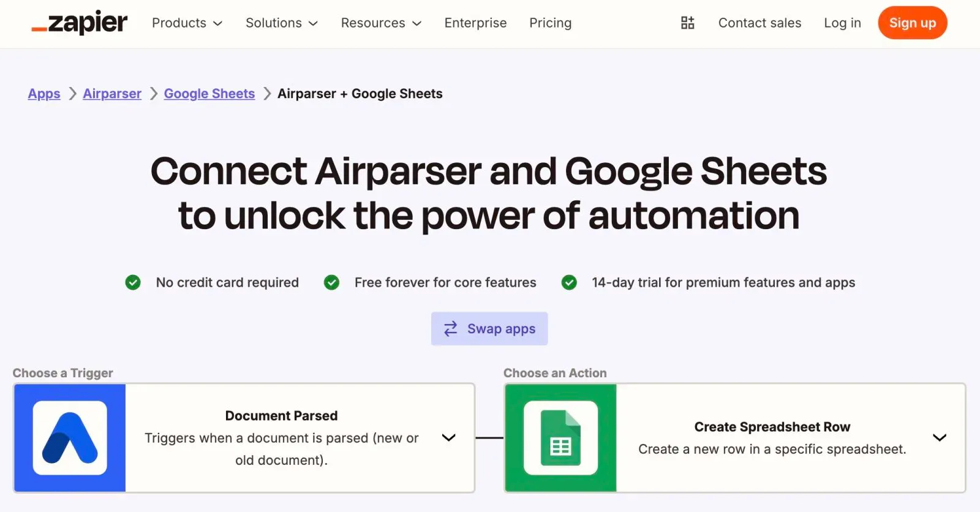
Task: Open Create Spreadsheet Row action dropdown
Action: click(x=940, y=437)
